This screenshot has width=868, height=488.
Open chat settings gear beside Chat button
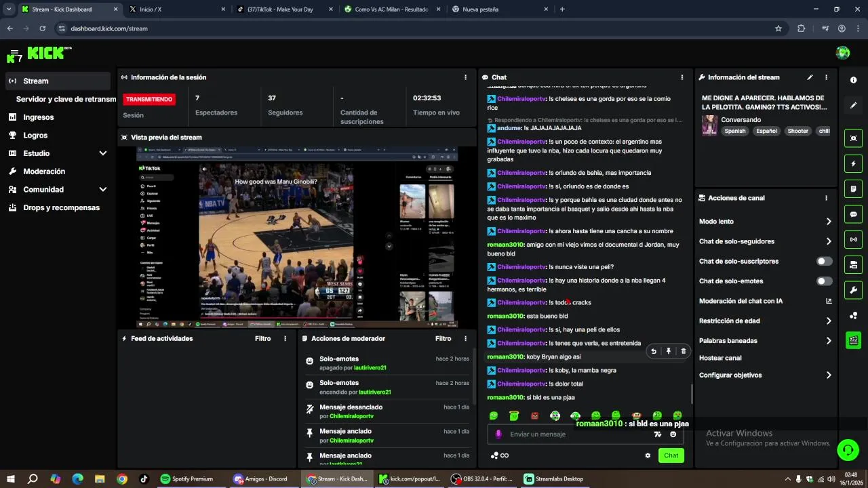pos(648,455)
